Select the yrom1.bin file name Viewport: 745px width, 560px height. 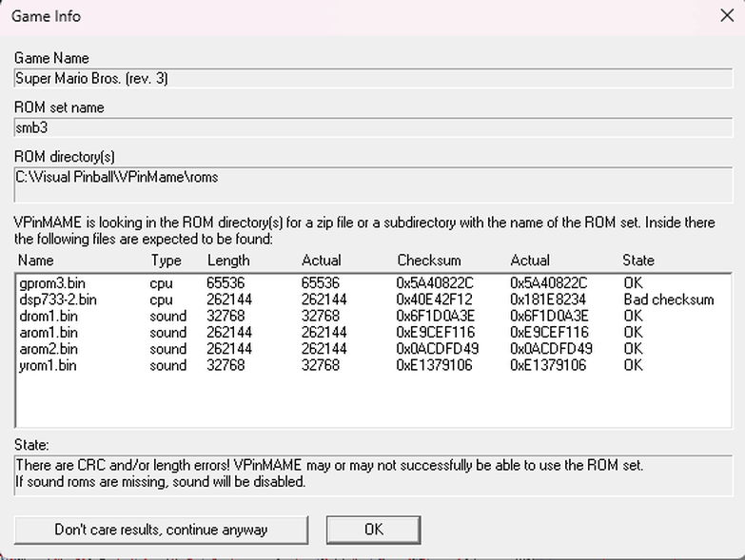click(48, 365)
